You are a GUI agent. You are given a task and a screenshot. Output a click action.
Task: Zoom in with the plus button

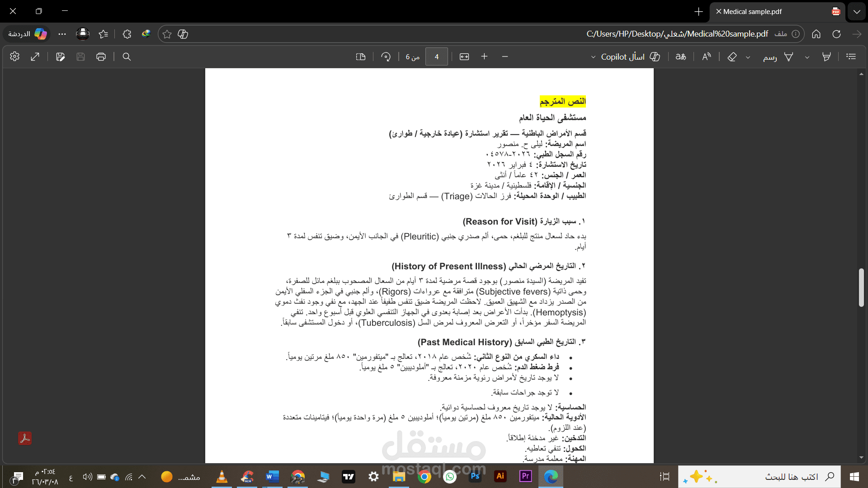point(484,56)
